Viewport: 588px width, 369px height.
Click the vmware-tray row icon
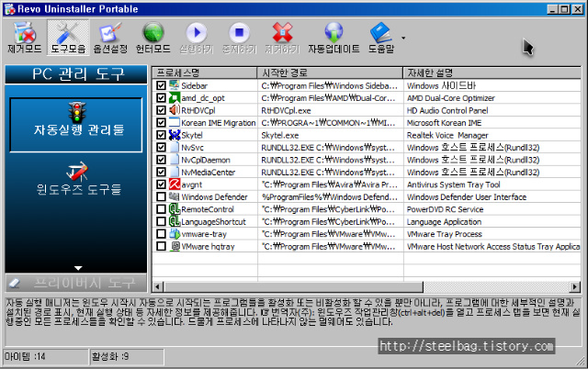coord(175,233)
